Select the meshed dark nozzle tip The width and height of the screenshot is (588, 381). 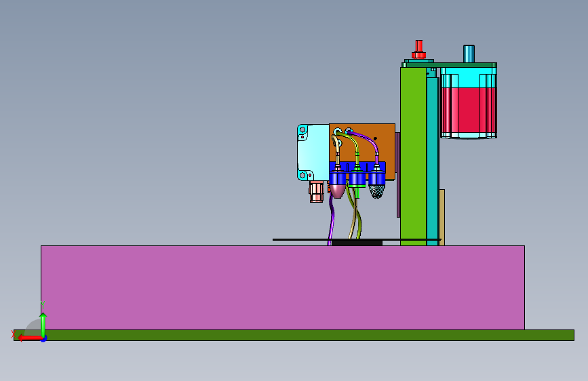[x=376, y=191]
